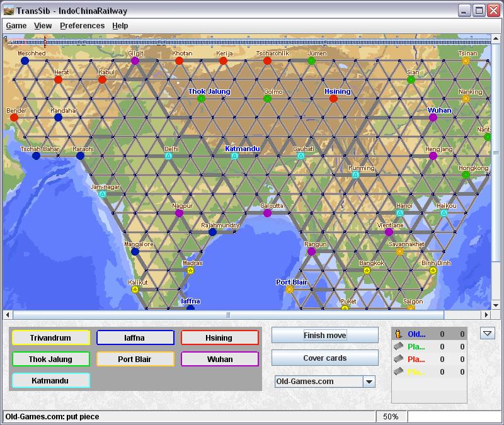504x425 pixels.
Task: Click the map's vertical scrollbar up arrow
Action: pos(496,38)
